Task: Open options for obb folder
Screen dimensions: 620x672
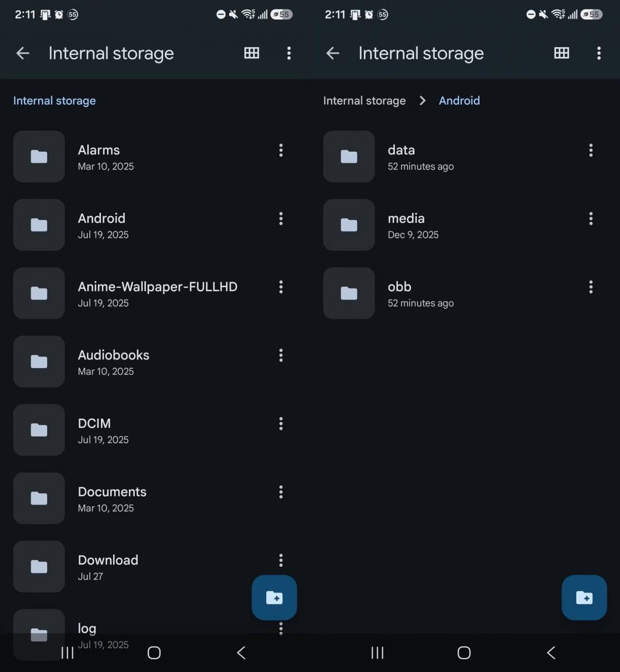Action: coord(591,287)
